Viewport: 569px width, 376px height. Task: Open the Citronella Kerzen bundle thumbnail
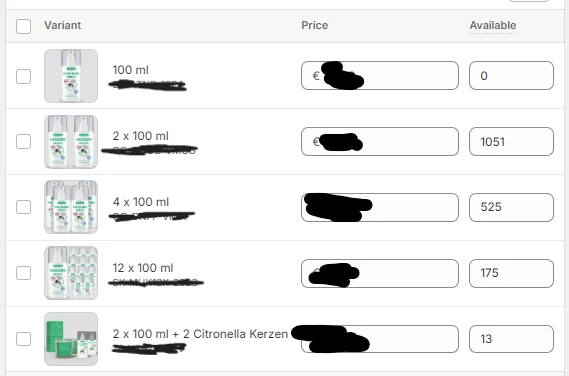point(71,339)
